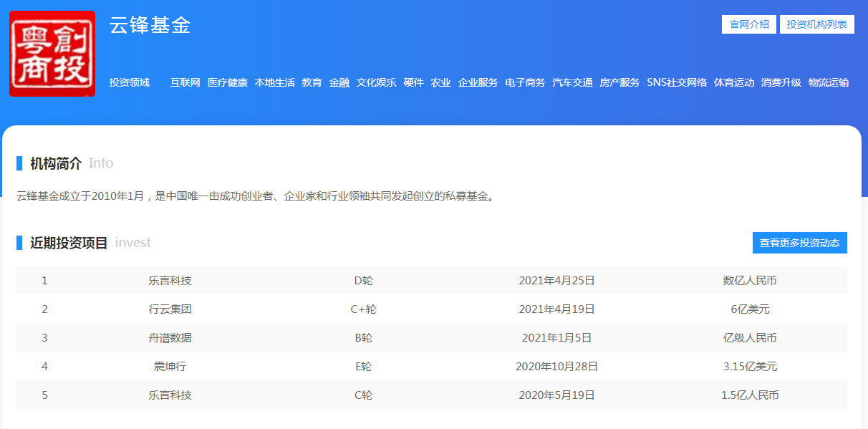Click row number 5 in investment table

[44, 395]
